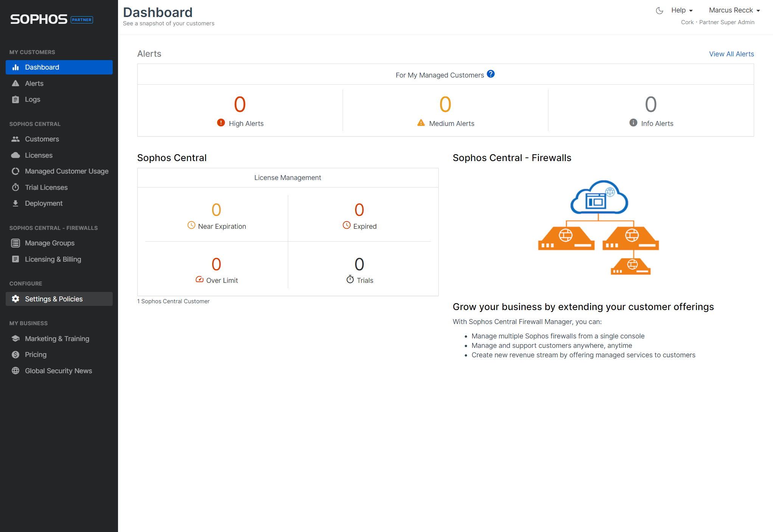Click the Medium Alerts count

[x=445, y=104]
